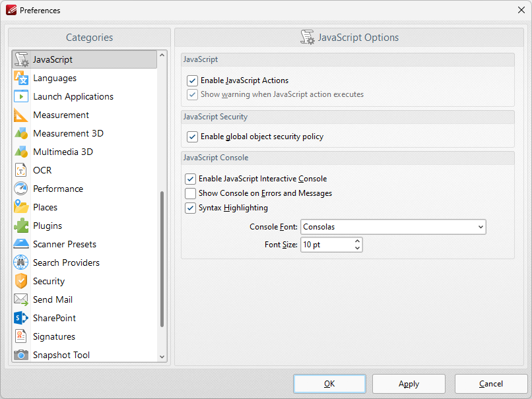Image resolution: width=532 pixels, height=399 pixels.
Task: Go to the Security category
Action: pyautogui.click(x=84, y=281)
